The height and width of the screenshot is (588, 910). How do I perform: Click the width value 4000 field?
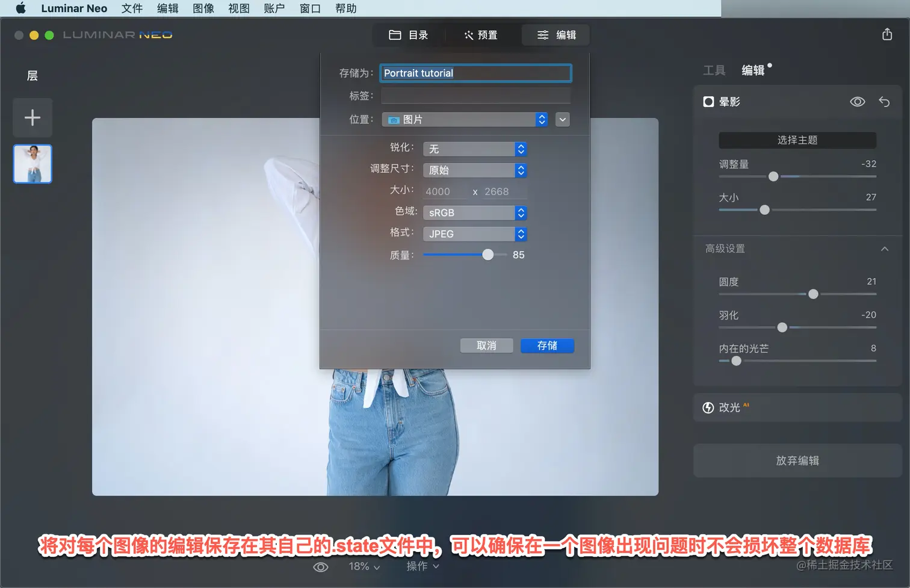coord(444,191)
